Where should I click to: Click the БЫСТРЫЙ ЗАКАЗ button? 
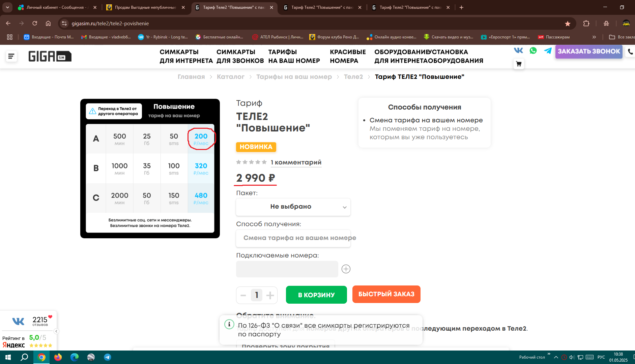386,294
